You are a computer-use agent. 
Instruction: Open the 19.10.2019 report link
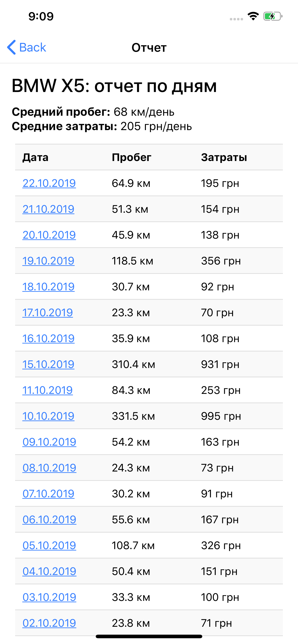pos(48,261)
